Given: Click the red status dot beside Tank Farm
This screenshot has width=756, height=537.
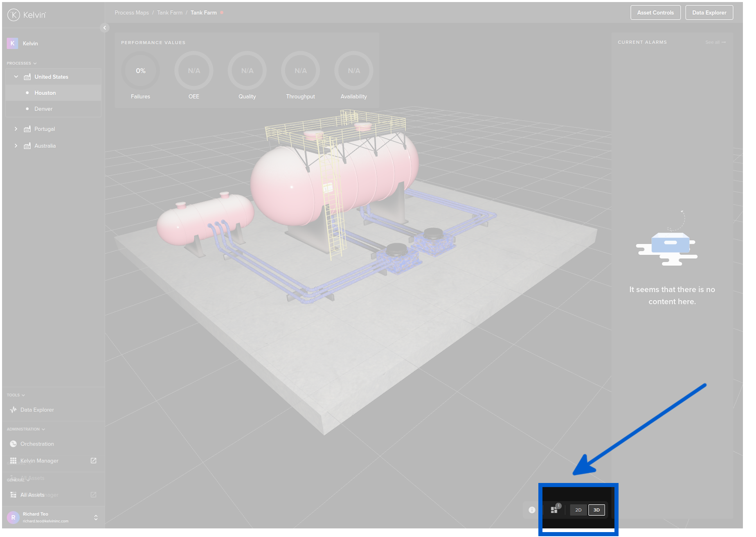Looking at the screenshot, I should tap(222, 13).
